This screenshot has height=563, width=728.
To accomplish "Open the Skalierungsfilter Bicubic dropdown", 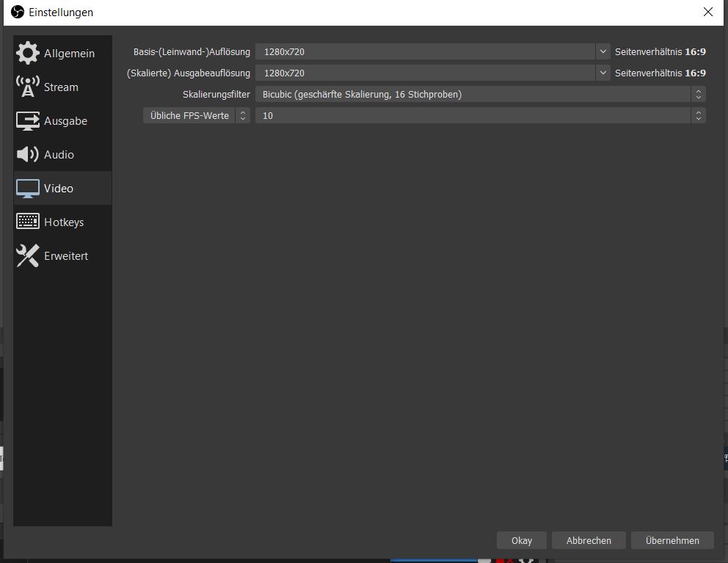I will 480,94.
